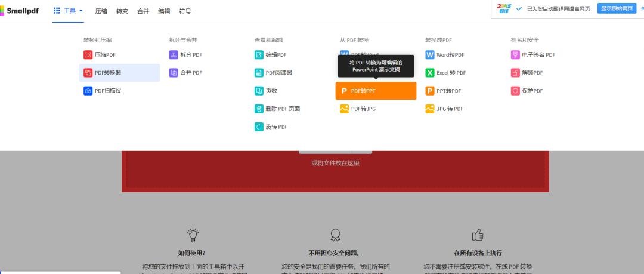Click the 保护PDF shield icon
The height and width of the screenshot is (274, 644).
point(515,91)
